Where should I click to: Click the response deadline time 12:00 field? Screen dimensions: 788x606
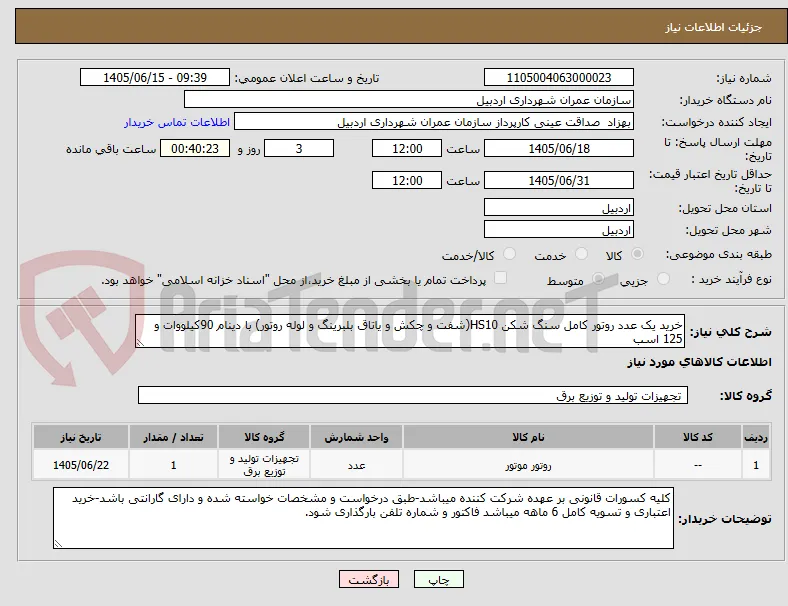(x=407, y=149)
